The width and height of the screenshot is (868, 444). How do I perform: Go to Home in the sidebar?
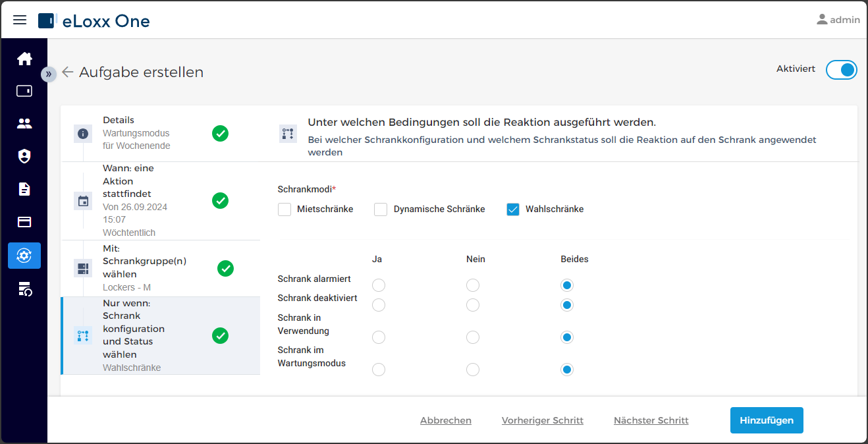tap(24, 59)
